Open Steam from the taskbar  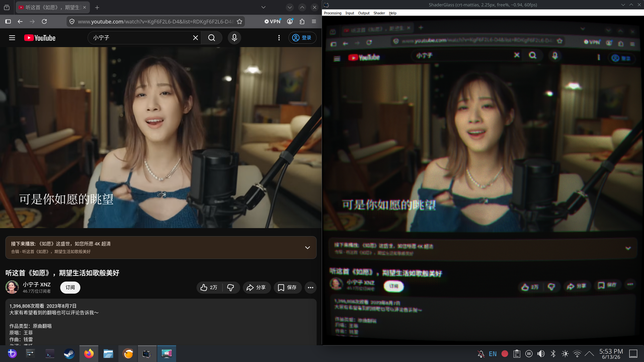(x=69, y=353)
